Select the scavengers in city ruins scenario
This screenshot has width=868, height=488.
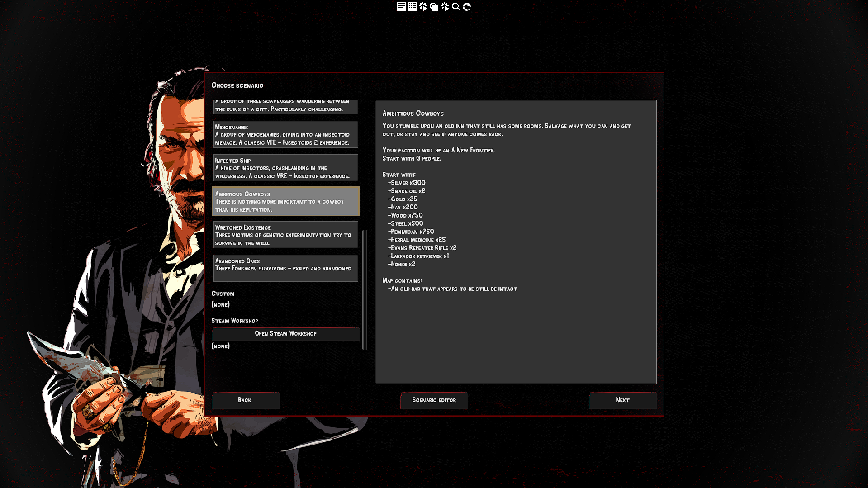click(286, 107)
